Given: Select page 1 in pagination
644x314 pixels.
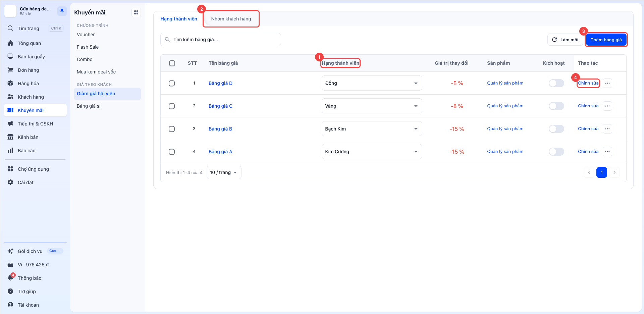Looking at the screenshot, I should point(602,172).
